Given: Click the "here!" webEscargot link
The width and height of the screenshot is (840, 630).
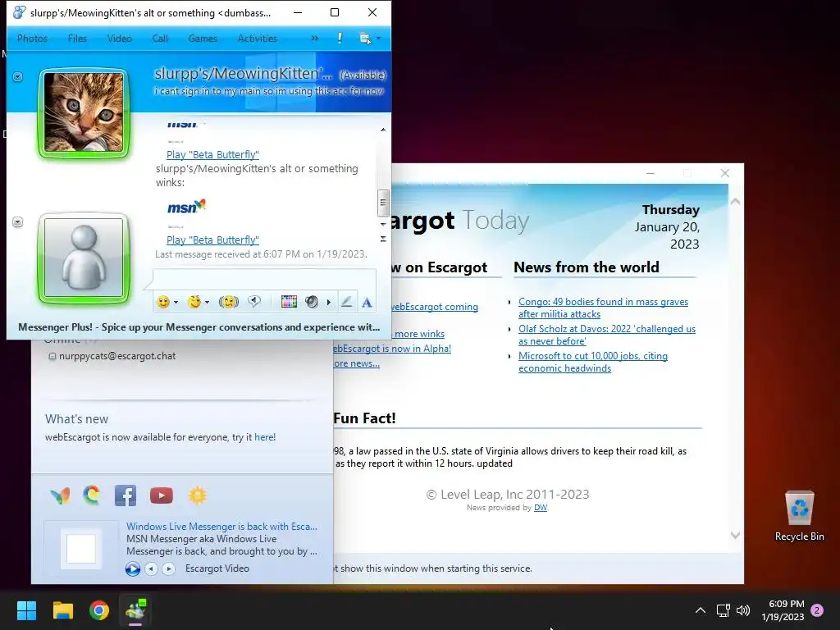Looking at the screenshot, I should point(265,437).
